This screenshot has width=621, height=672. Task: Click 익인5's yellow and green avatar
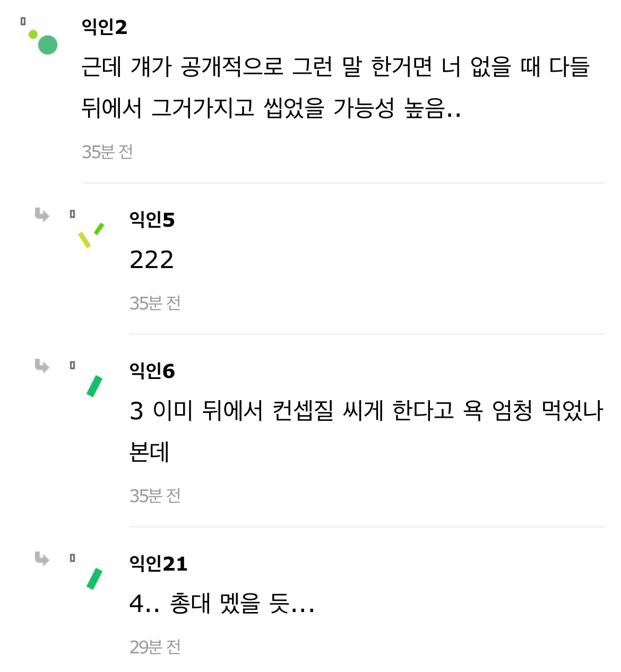(90, 235)
